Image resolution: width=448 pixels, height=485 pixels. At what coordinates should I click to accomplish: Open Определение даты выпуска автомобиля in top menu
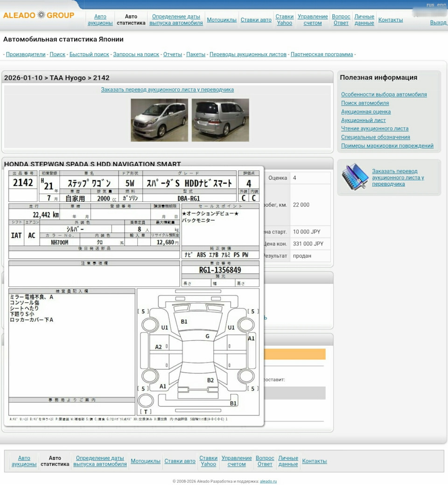coord(176,20)
